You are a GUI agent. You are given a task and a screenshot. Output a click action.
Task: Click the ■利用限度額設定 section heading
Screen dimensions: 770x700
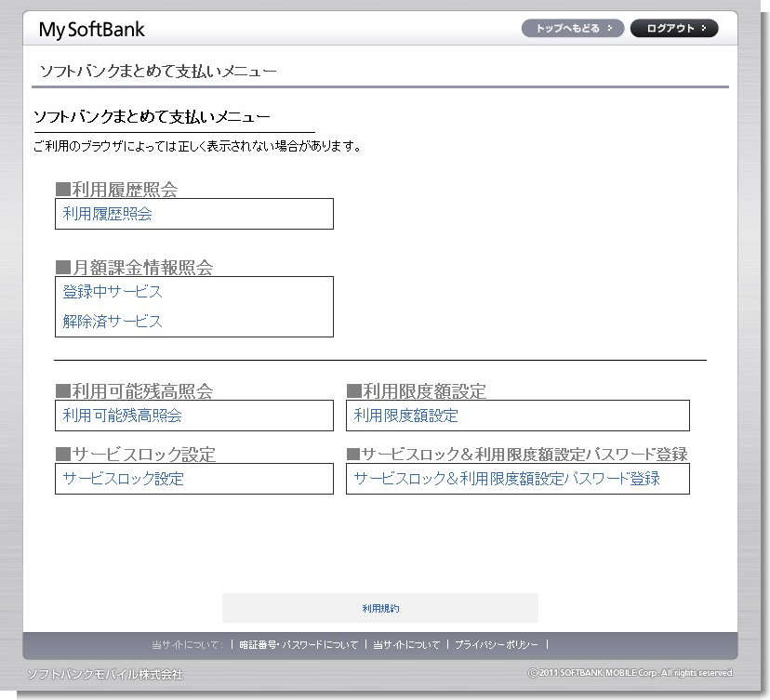[x=417, y=391]
